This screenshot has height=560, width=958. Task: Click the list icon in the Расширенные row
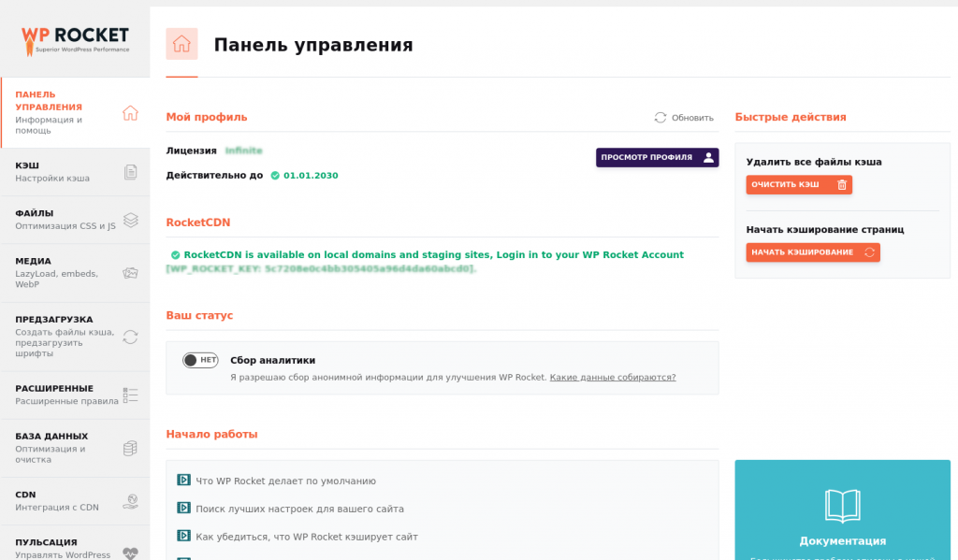pyautogui.click(x=130, y=395)
